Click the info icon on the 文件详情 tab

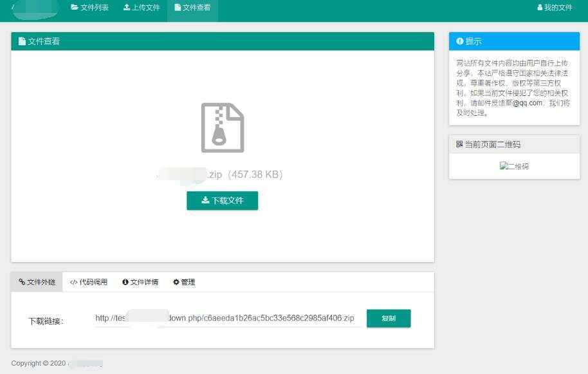(x=125, y=282)
